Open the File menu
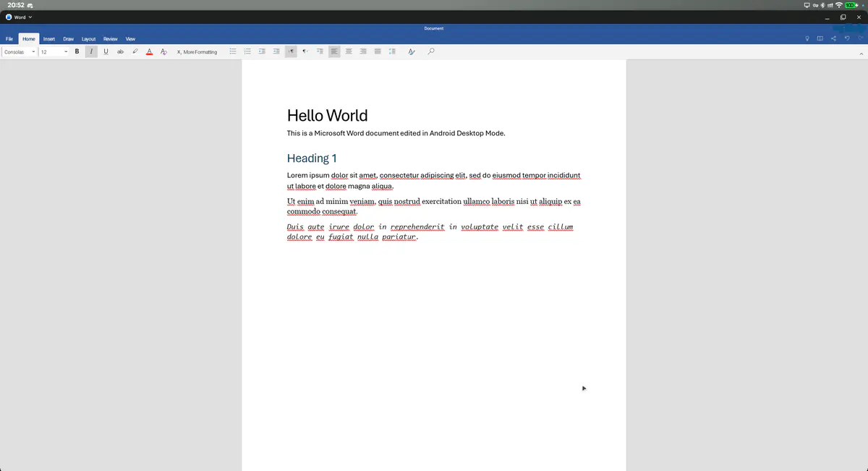Screen dimensions: 868x471 [x=9, y=39]
